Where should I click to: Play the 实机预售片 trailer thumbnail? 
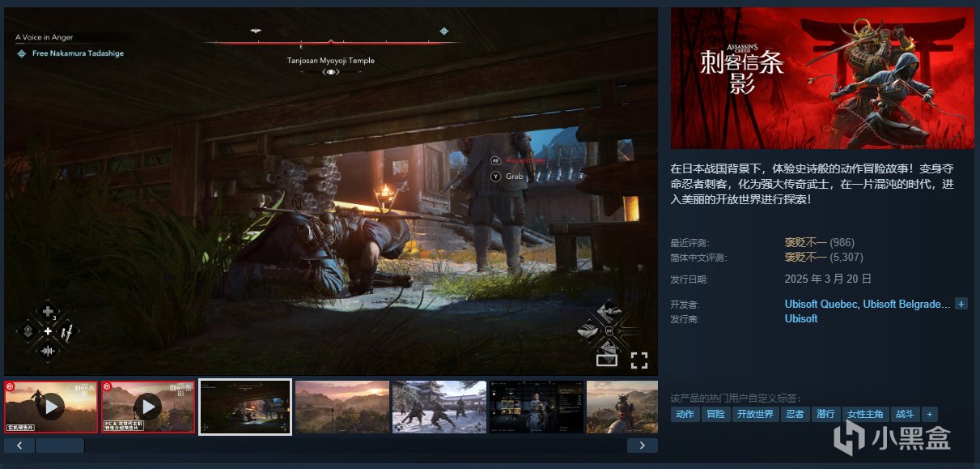coord(51,407)
